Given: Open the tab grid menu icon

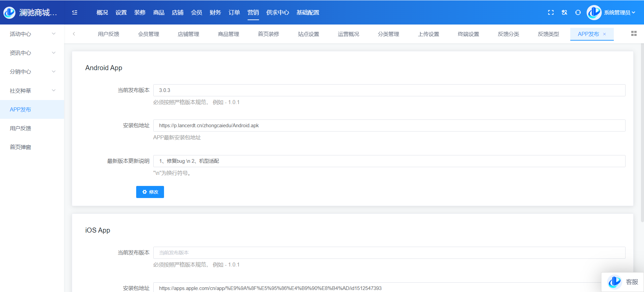Looking at the screenshot, I should click(x=634, y=34).
